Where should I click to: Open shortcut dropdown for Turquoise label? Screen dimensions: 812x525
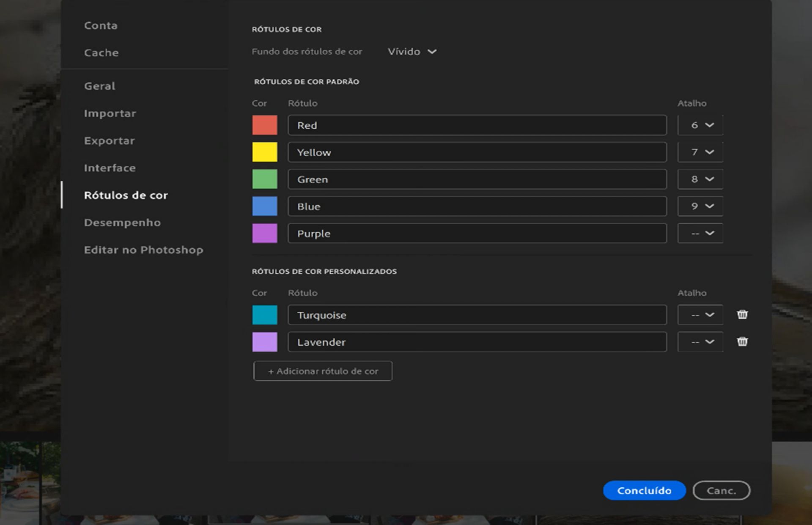coord(700,315)
